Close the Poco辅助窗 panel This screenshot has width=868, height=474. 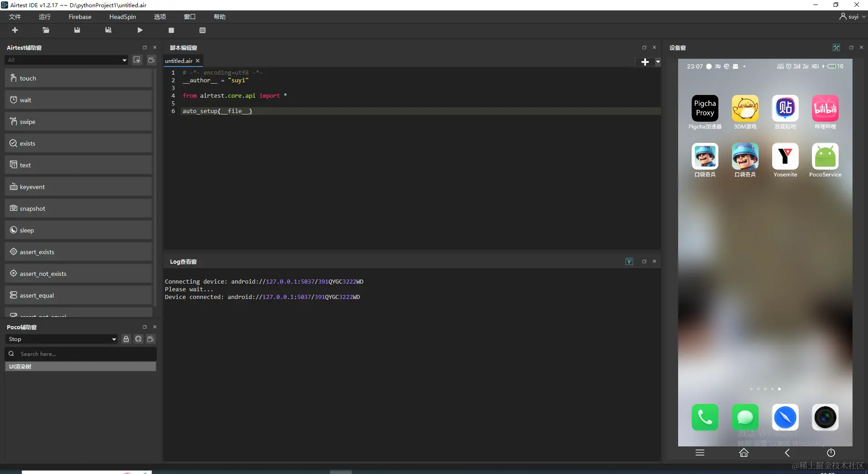click(155, 327)
